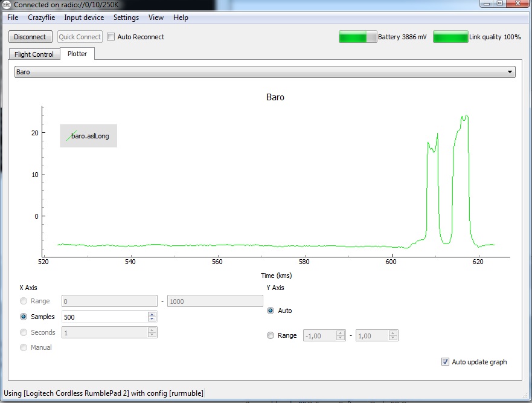Image resolution: width=532 pixels, height=403 pixels.
Task: Switch to the Flight Control tab
Action: (x=34, y=54)
